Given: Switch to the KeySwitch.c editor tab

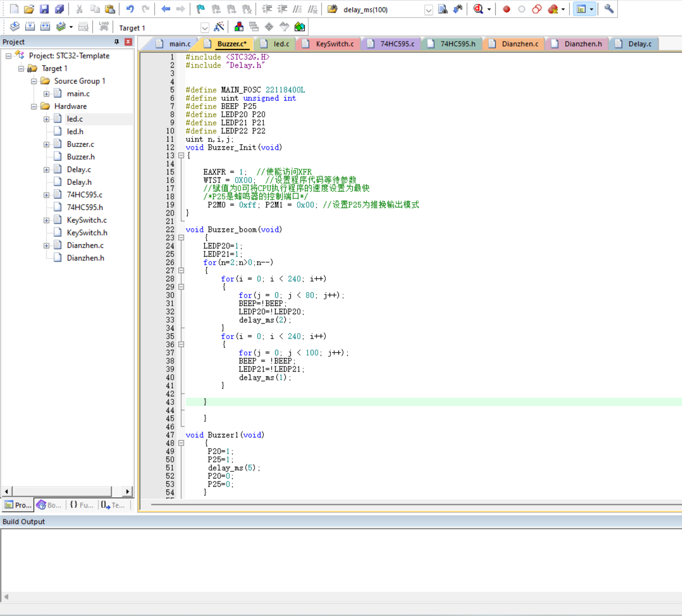Looking at the screenshot, I should [334, 44].
